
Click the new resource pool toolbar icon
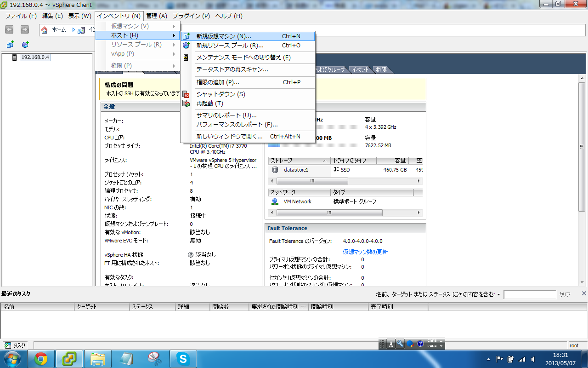tap(25, 45)
